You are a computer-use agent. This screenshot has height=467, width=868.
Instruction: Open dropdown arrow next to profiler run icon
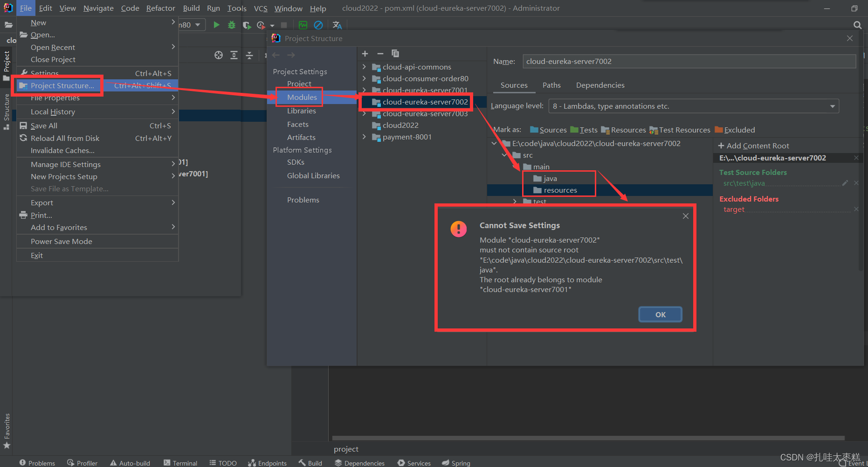point(272,26)
